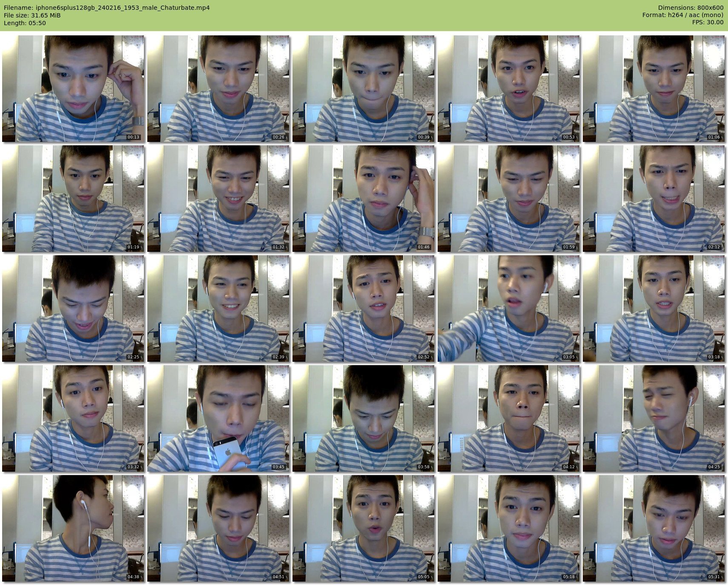The height and width of the screenshot is (585, 728).
Task: Pick the 05:18 frame
Action: click(508, 528)
